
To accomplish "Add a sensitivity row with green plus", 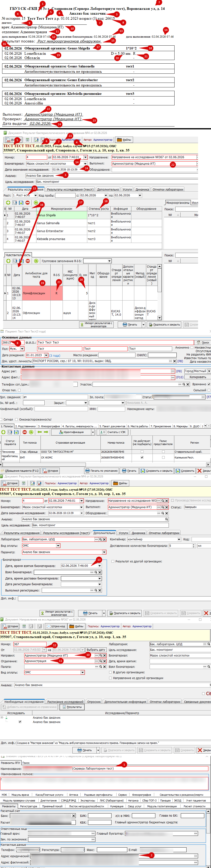I will click(x=8, y=261).
